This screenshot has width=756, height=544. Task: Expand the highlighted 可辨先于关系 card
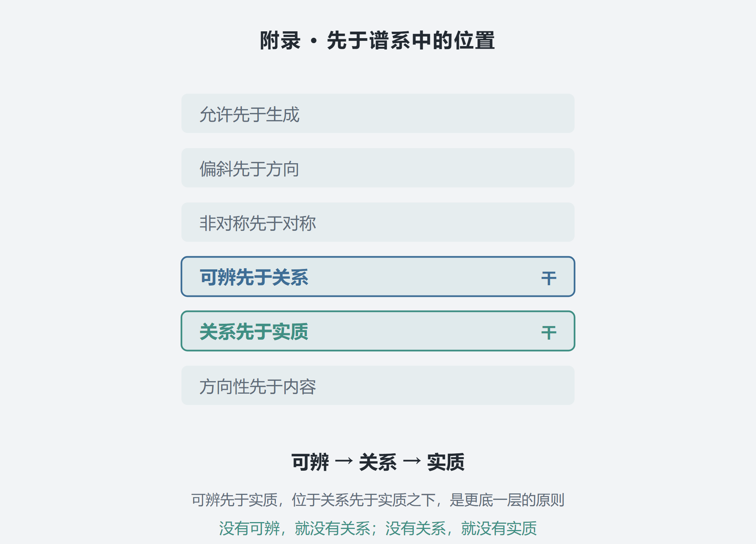pos(378,277)
